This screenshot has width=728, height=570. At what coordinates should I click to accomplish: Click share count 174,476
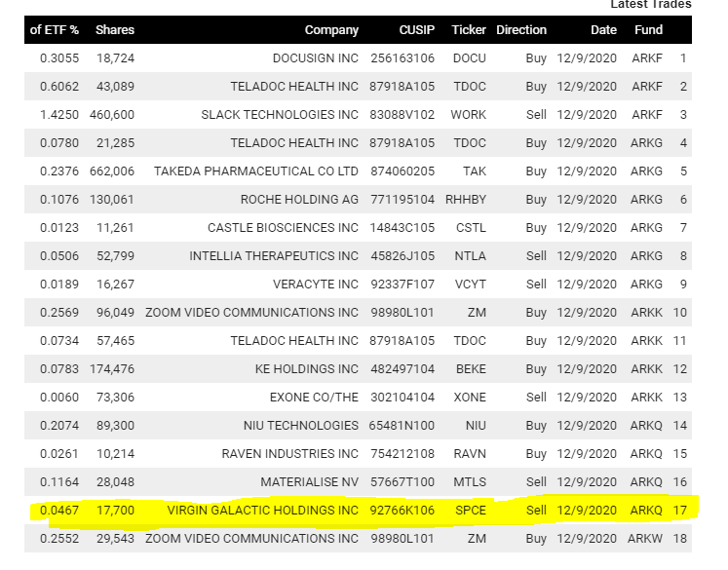click(112, 369)
